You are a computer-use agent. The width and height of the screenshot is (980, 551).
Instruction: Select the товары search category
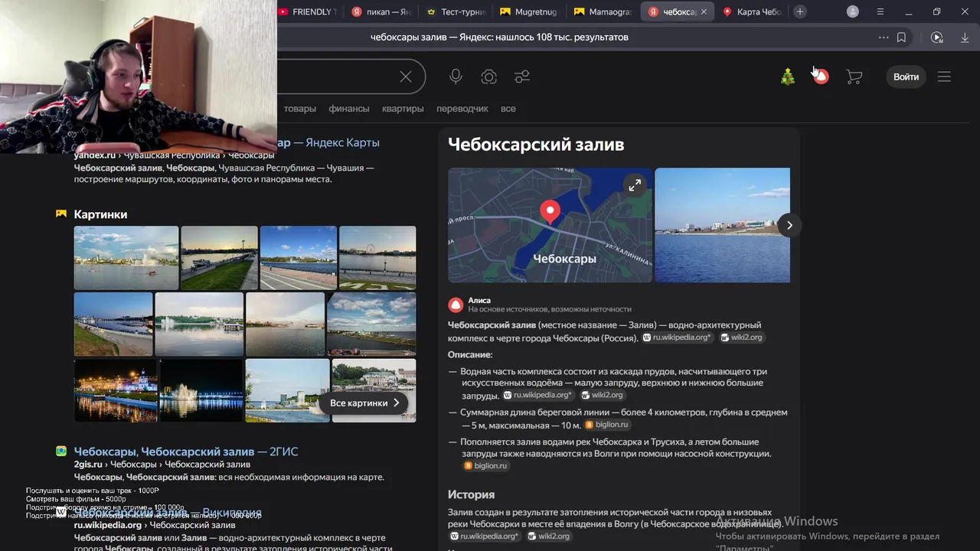[x=300, y=109]
